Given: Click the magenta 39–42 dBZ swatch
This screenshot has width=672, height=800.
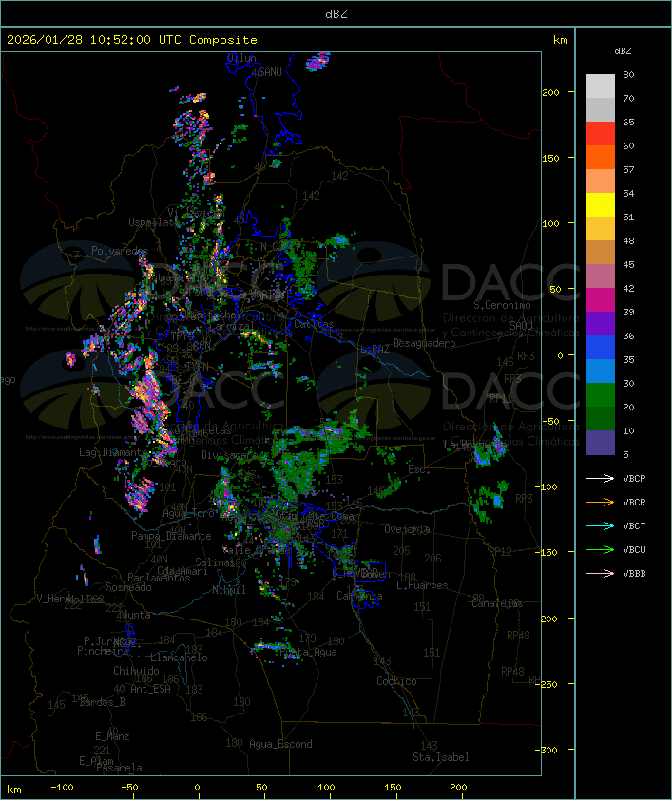Looking at the screenshot, I should 600,300.
